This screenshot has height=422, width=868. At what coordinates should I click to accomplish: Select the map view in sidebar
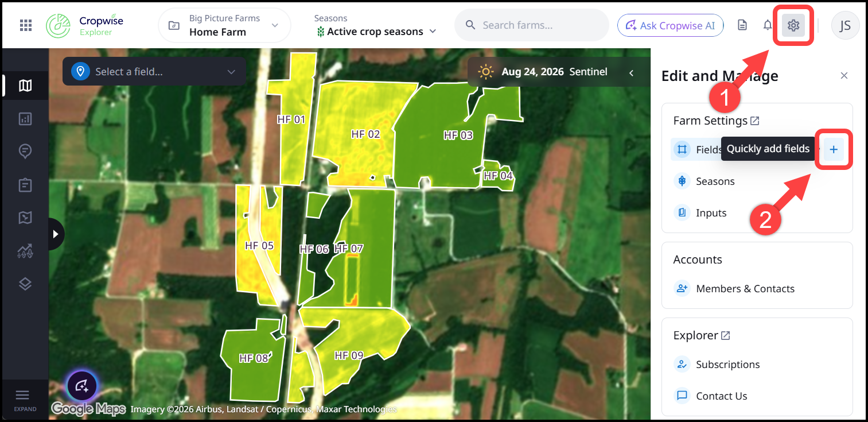[x=25, y=86]
